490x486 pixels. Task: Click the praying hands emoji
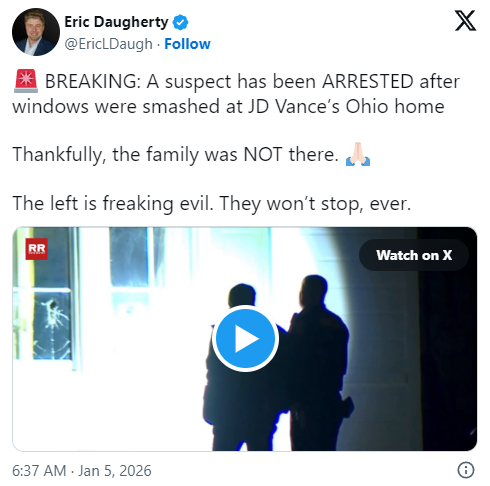[358, 154]
